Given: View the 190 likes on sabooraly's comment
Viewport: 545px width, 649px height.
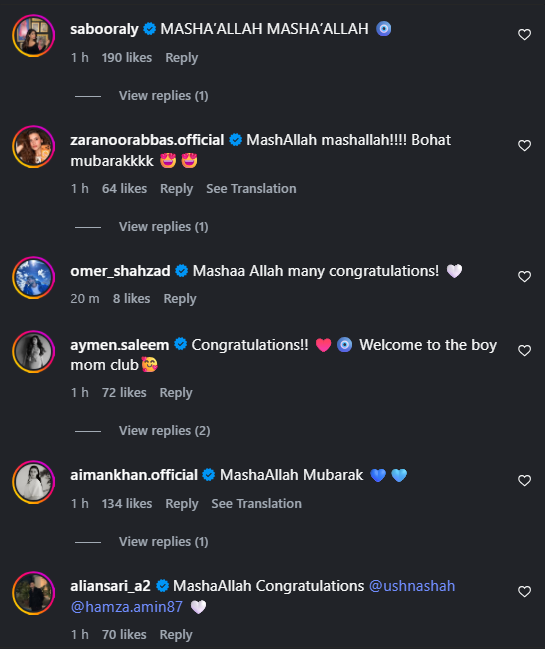Looking at the screenshot, I should [x=127, y=58].
